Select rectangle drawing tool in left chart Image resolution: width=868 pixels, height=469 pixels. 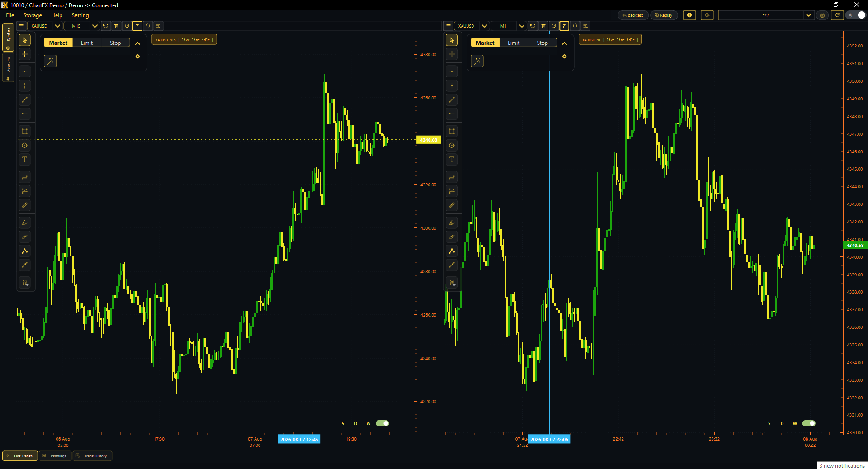25,132
